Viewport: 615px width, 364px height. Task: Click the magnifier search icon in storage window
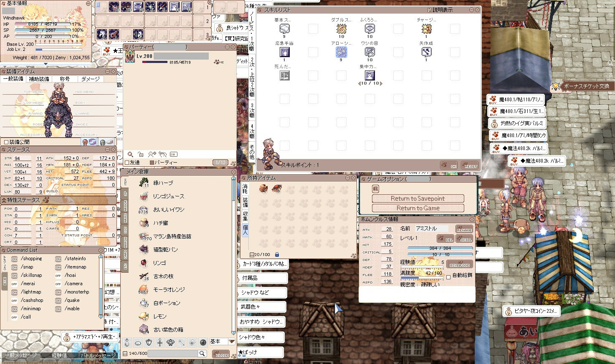[x=202, y=354]
